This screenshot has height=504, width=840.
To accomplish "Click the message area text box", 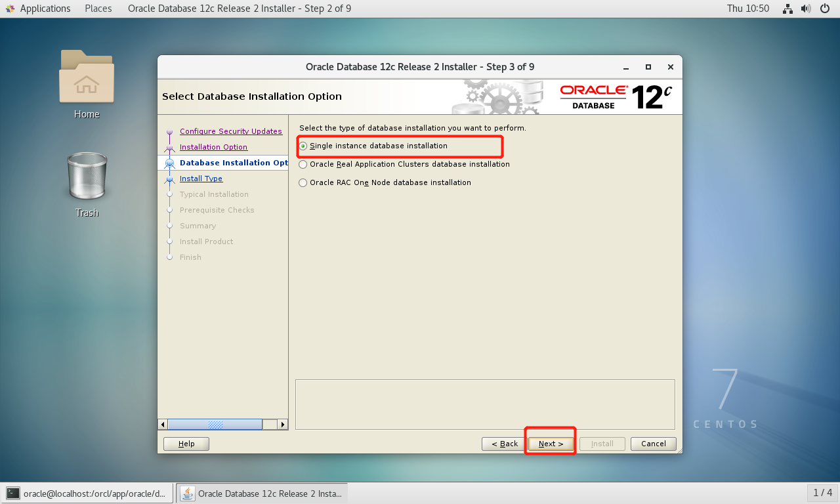I will (485, 404).
